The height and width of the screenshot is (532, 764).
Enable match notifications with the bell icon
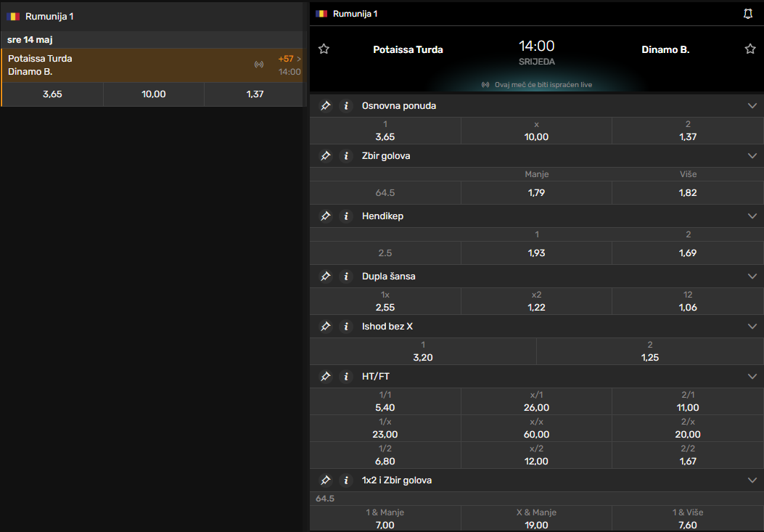tap(748, 14)
